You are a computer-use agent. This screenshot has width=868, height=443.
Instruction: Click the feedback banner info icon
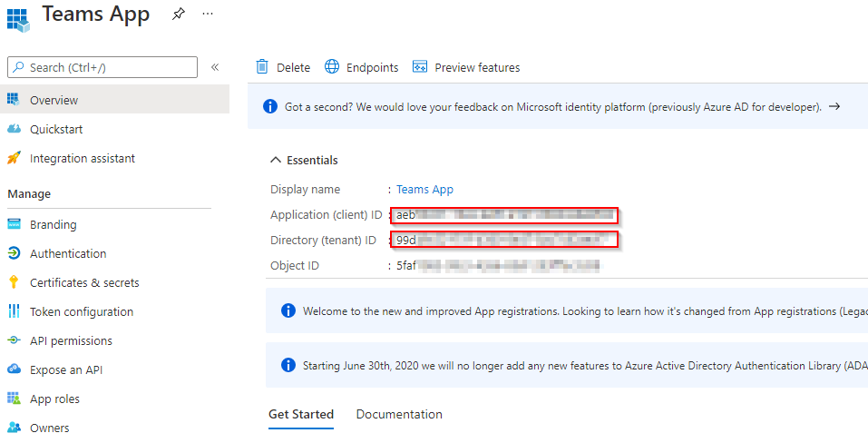tap(270, 106)
